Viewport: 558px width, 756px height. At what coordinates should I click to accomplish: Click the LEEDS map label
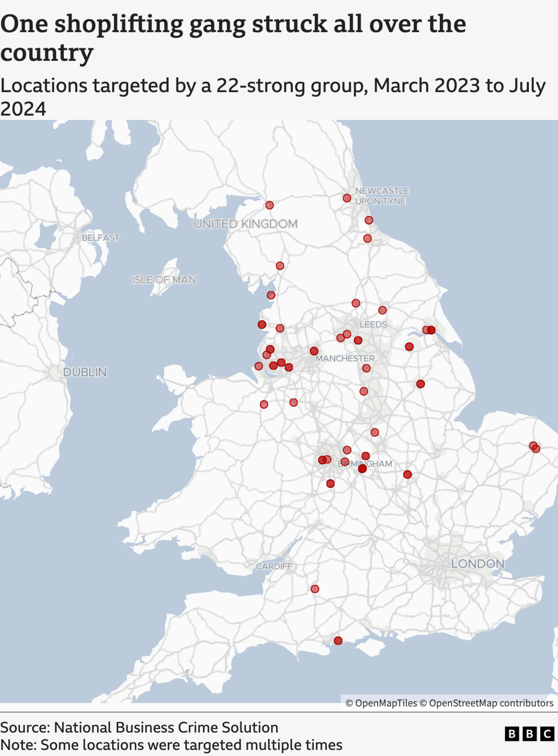373,324
